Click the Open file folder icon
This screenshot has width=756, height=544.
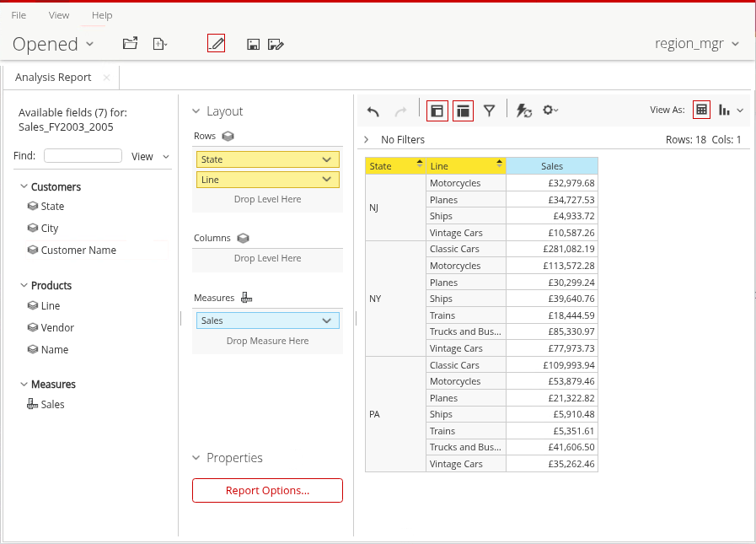coord(130,44)
